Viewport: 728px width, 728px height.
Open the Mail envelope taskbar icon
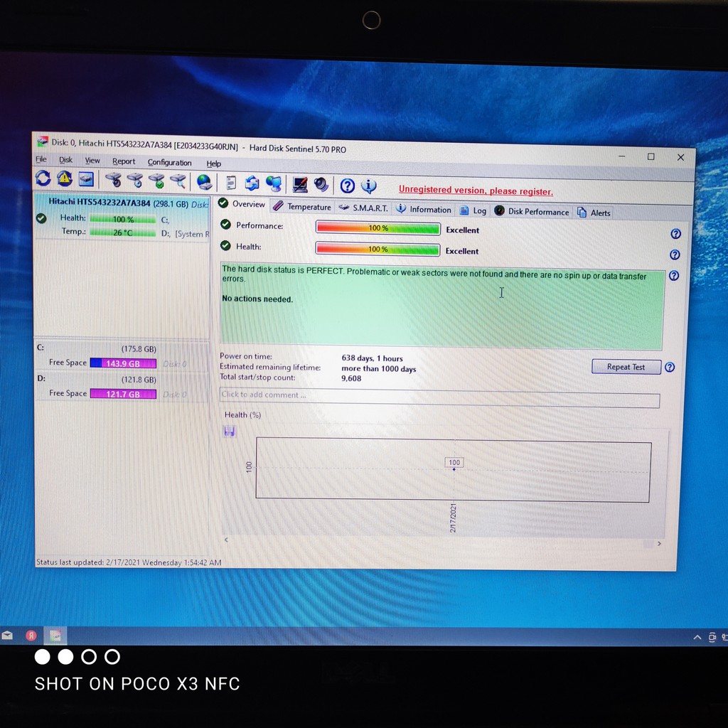pos(7,635)
